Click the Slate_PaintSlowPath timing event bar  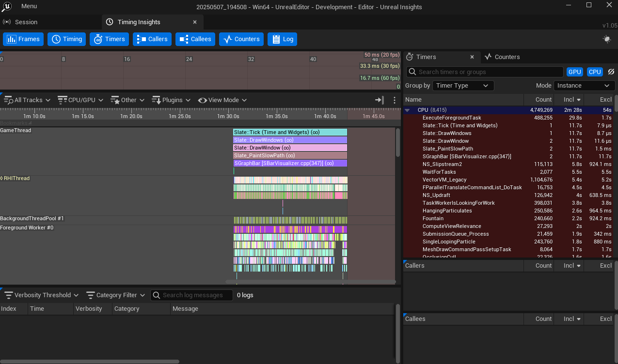click(x=290, y=155)
